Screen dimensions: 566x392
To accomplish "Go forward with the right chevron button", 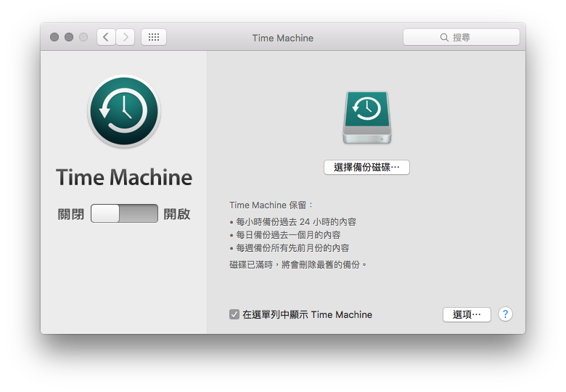I will [126, 37].
